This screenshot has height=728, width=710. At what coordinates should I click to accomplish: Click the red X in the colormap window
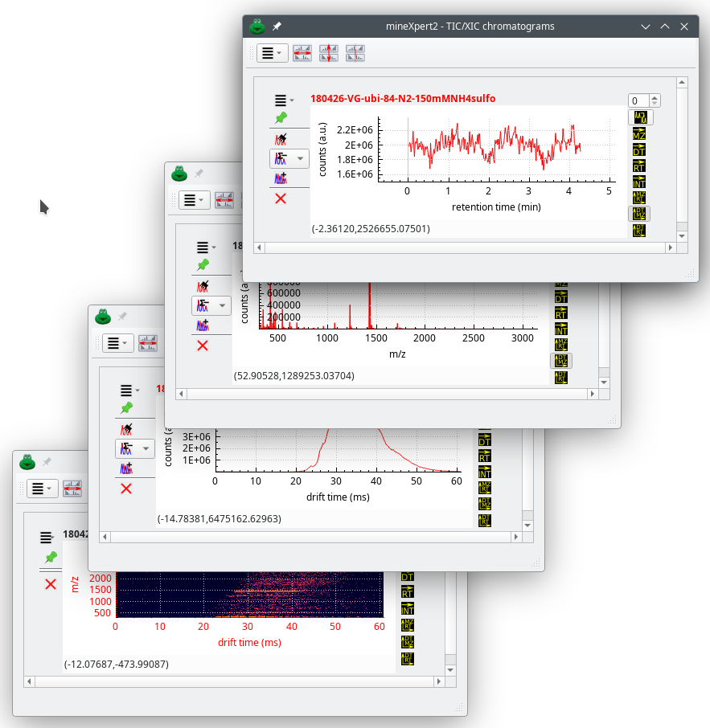[51, 584]
